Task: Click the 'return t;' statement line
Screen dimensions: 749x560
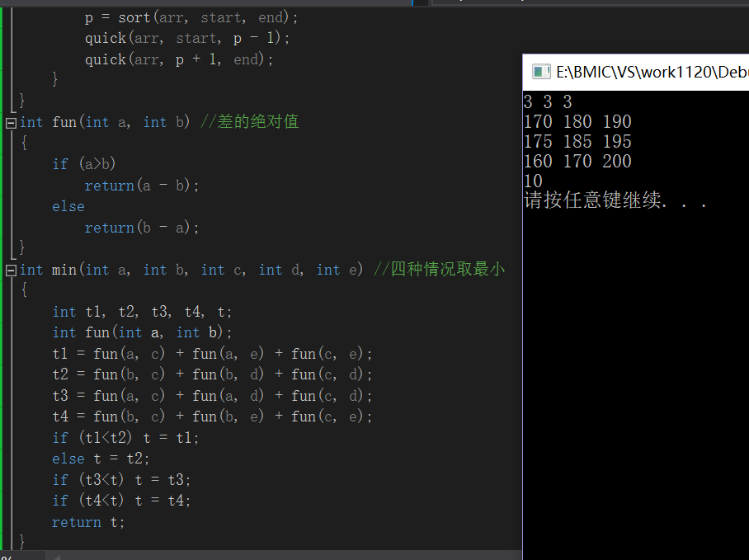Action: point(88,522)
